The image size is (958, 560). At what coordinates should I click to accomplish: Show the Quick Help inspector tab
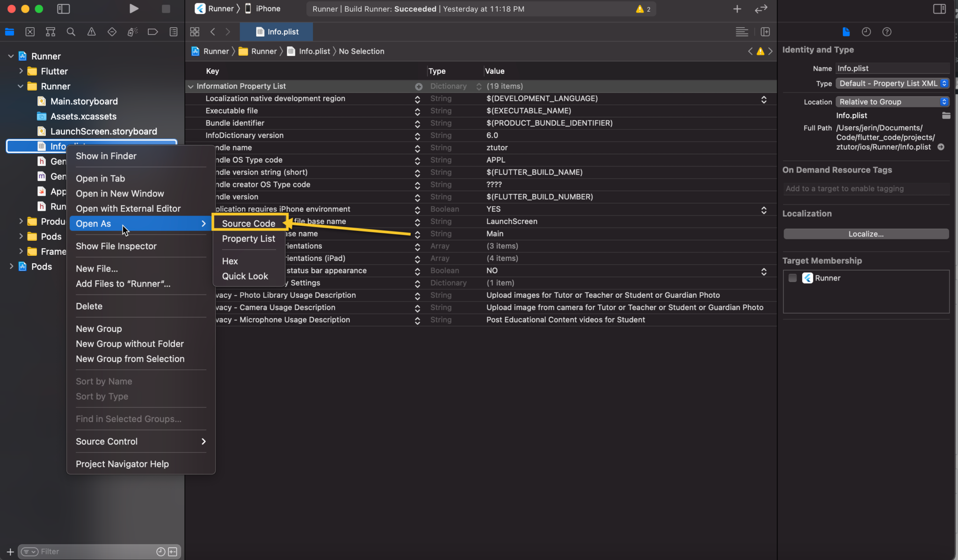(x=887, y=32)
